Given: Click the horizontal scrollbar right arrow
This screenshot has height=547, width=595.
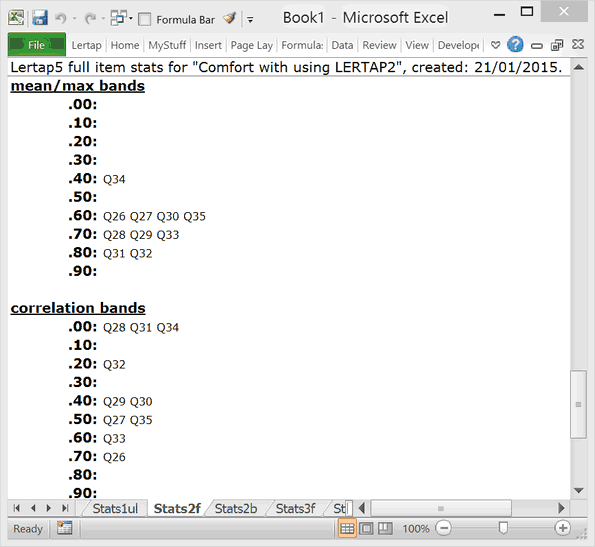Looking at the screenshot, I should pos(561,508).
